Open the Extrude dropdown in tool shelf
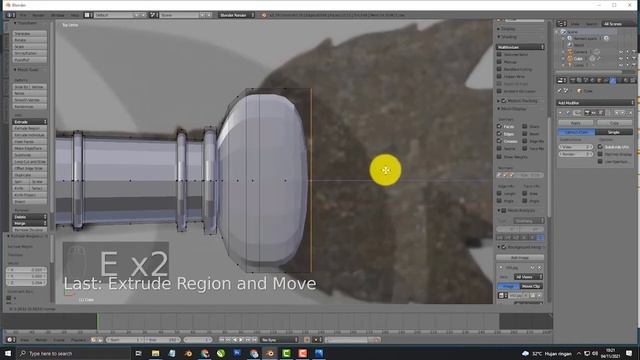640x360 pixels. (30, 122)
